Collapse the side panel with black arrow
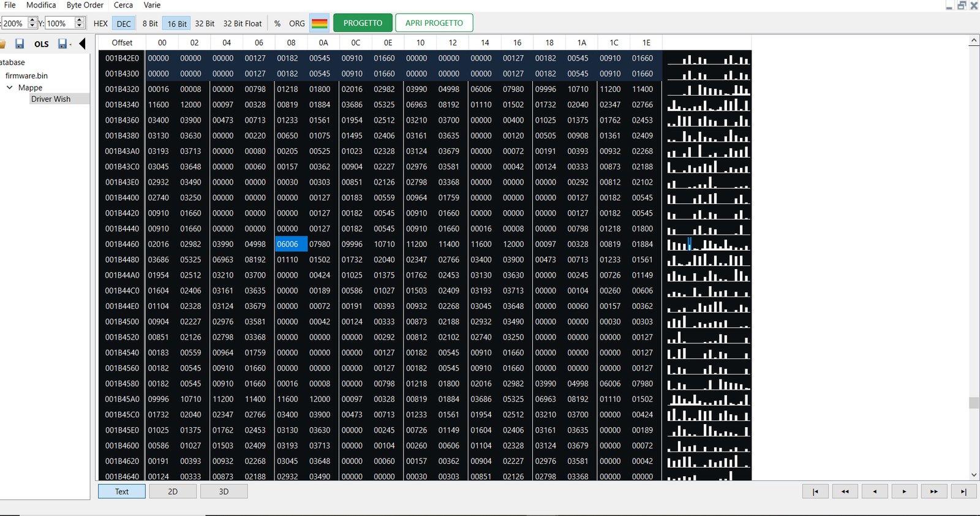Viewport: 980px width, 516px height. [x=83, y=44]
